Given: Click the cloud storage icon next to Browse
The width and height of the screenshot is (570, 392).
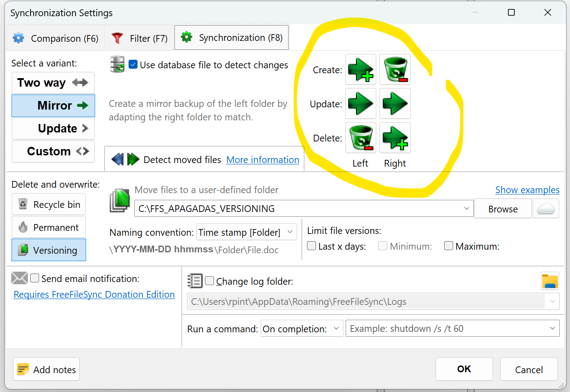Looking at the screenshot, I should click(x=546, y=209).
